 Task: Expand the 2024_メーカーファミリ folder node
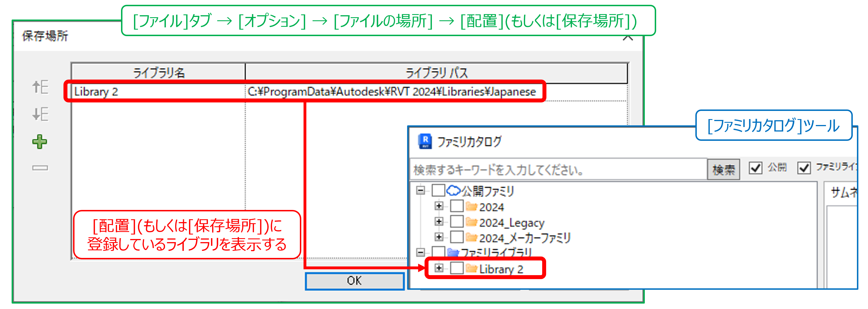pyautogui.click(x=439, y=237)
